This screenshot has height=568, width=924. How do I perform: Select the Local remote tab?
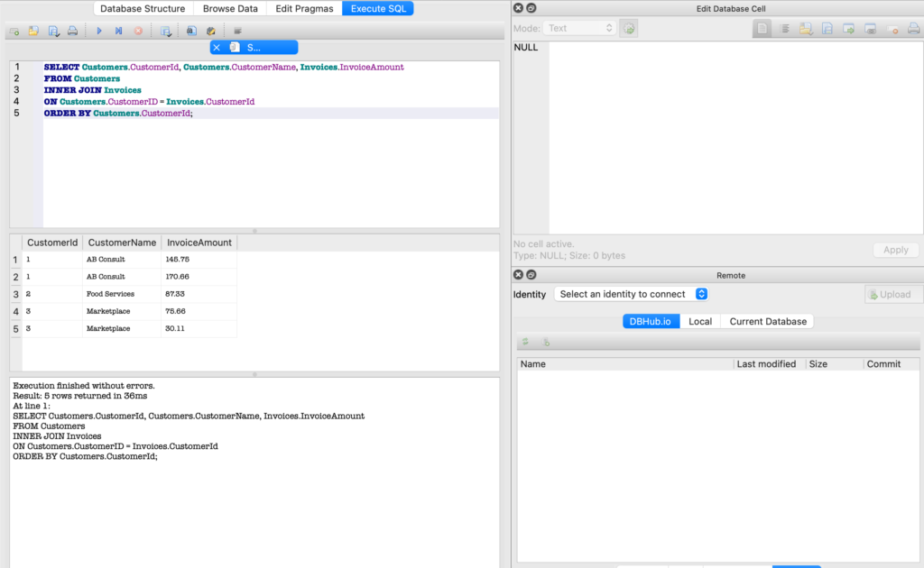700,321
